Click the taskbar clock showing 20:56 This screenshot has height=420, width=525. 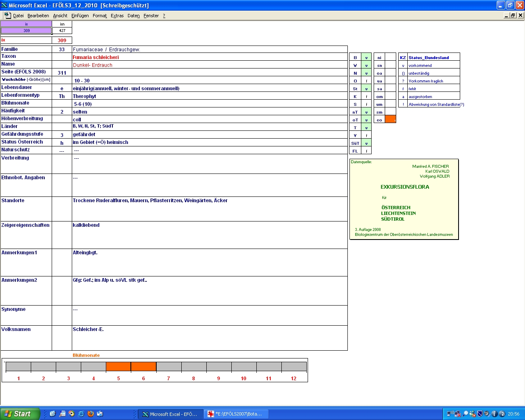514,414
